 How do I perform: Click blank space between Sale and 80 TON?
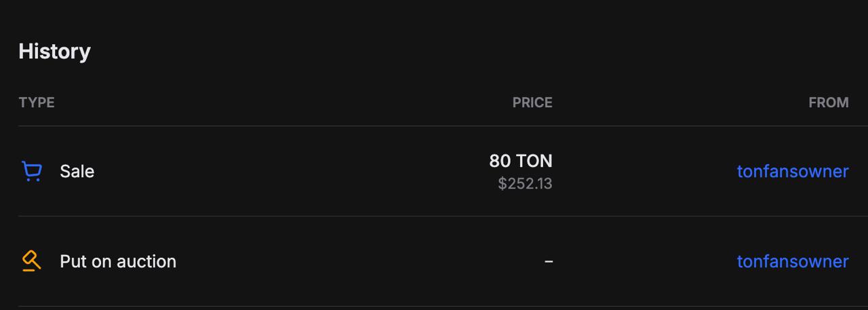click(292, 171)
